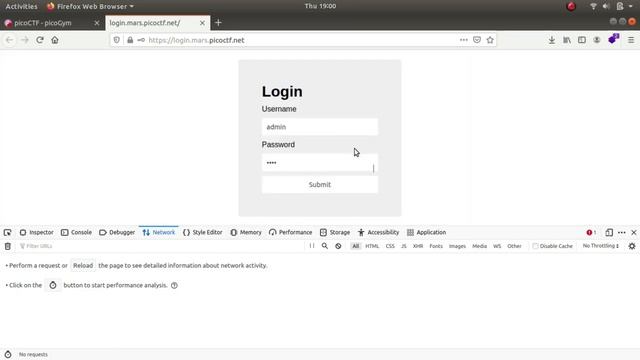The width and height of the screenshot is (640, 360).
Task: Open a new browser tab
Action: (218, 23)
